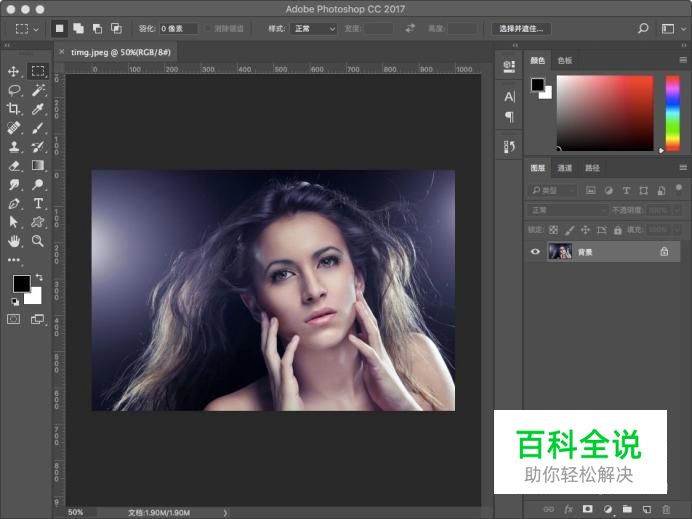Viewport: 692px width, 519px height.
Task: Click the Eraser tool
Action: [x=14, y=166]
